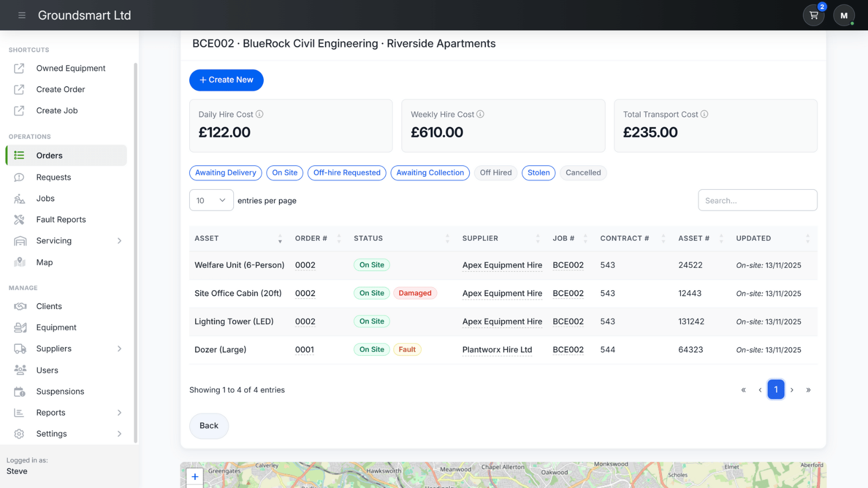Viewport: 868px width, 488px height.
Task: Open the profile avatar menu
Action: coord(844,15)
